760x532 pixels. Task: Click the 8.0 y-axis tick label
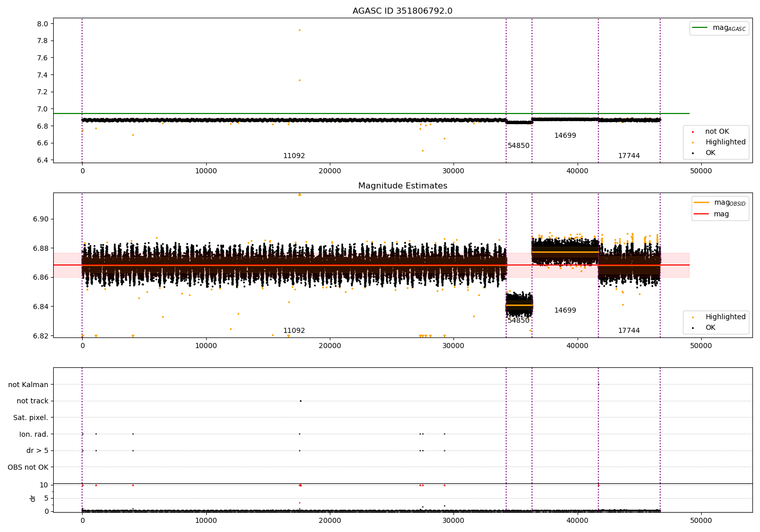[x=43, y=24]
